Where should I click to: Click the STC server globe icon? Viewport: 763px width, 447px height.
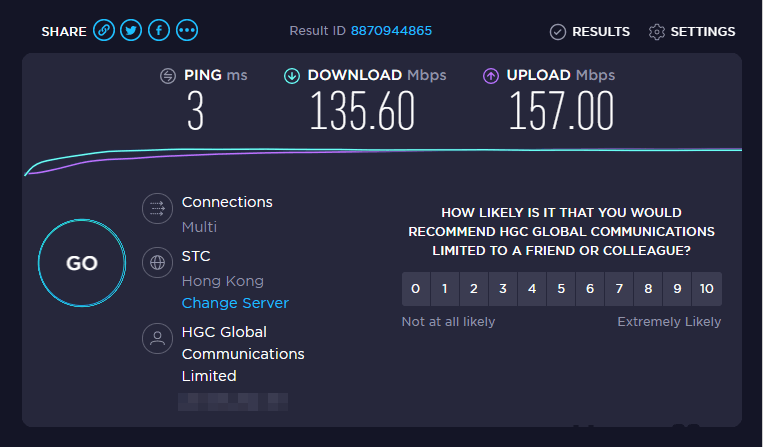pyautogui.click(x=156, y=263)
